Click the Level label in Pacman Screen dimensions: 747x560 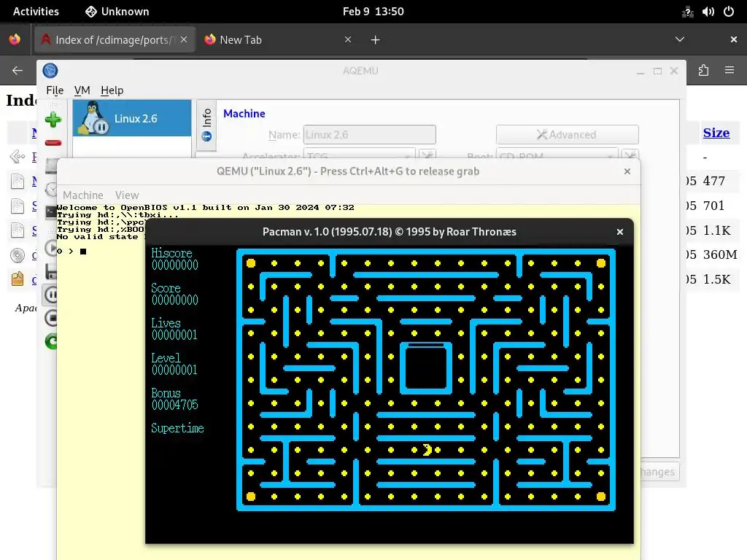coord(166,358)
